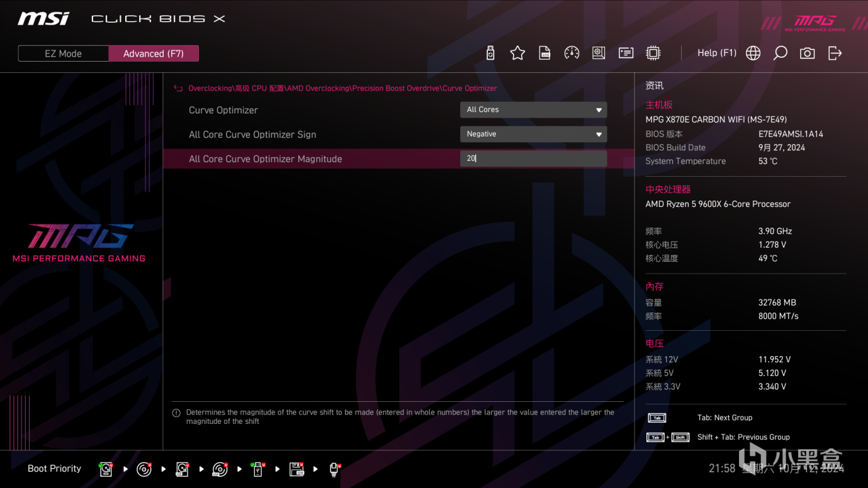Click the clock reading 21:58
868x488 pixels.
(x=722, y=469)
